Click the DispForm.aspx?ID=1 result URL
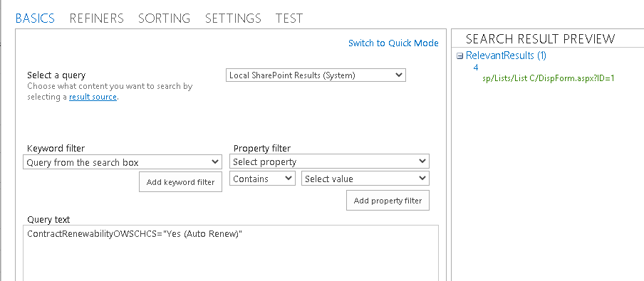Screen dimensions: 644x281 click(x=549, y=78)
